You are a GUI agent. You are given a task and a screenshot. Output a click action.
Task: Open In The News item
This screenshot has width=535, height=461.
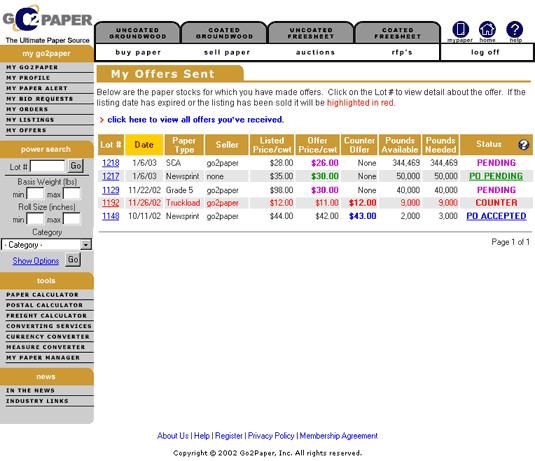tap(30, 390)
